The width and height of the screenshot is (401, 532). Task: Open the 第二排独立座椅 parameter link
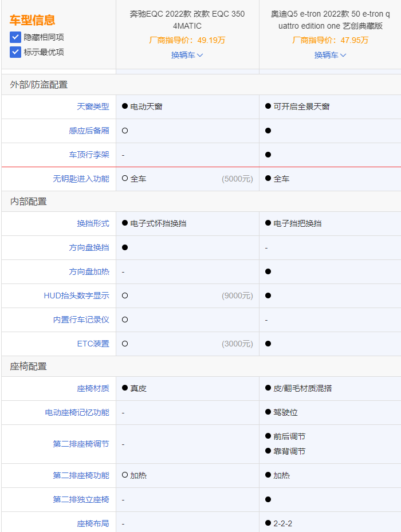(x=81, y=500)
